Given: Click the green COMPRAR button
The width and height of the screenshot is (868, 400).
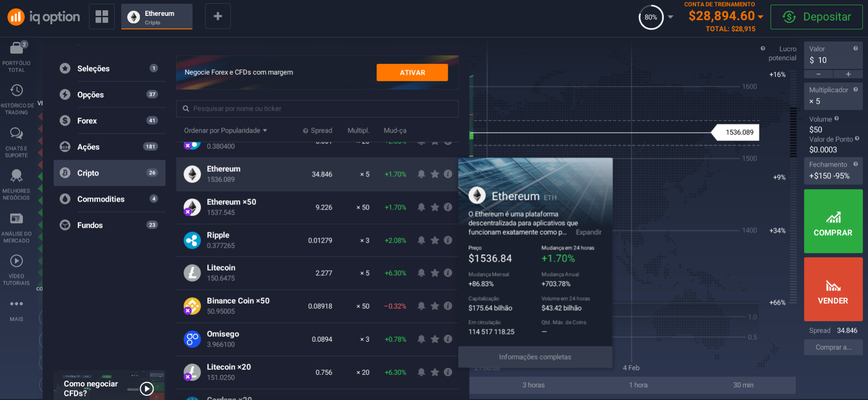Looking at the screenshot, I should (x=833, y=221).
